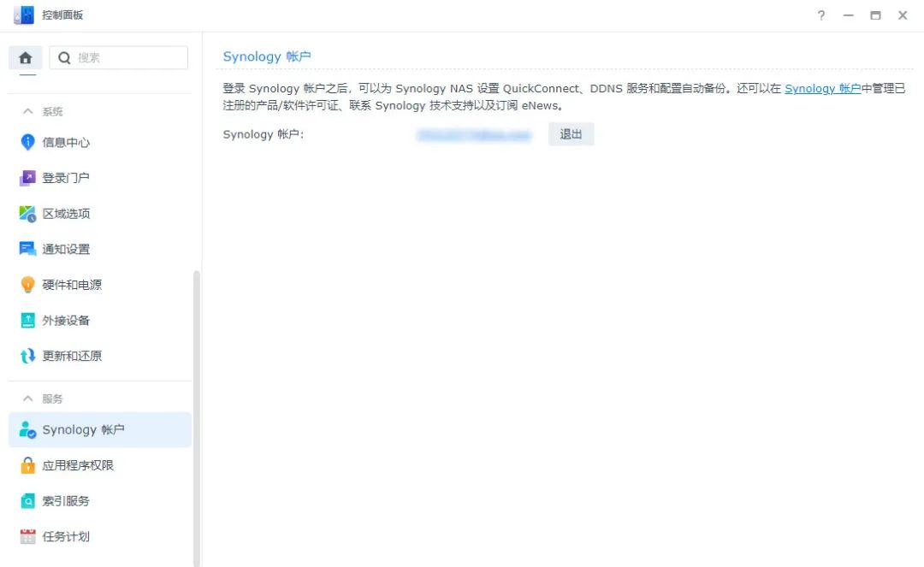Click the blurred account email address
This screenshot has width=924, height=567.
click(x=474, y=135)
